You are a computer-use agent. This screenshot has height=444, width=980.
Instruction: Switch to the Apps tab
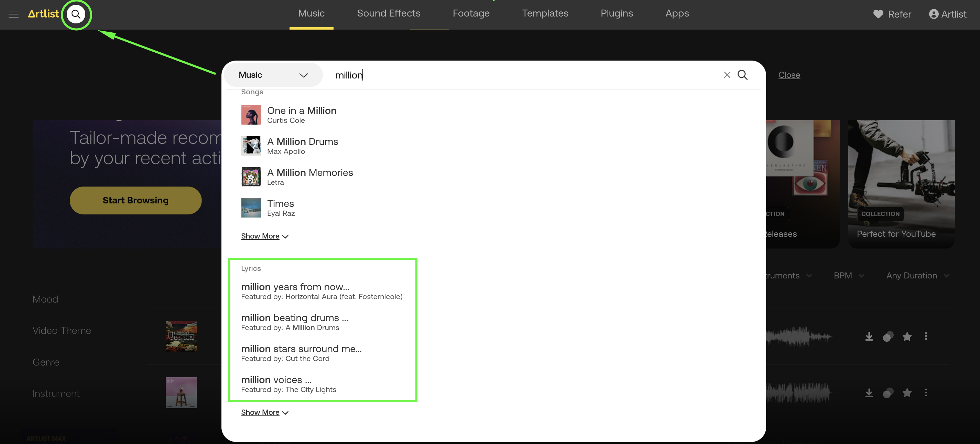click(677, 14)
